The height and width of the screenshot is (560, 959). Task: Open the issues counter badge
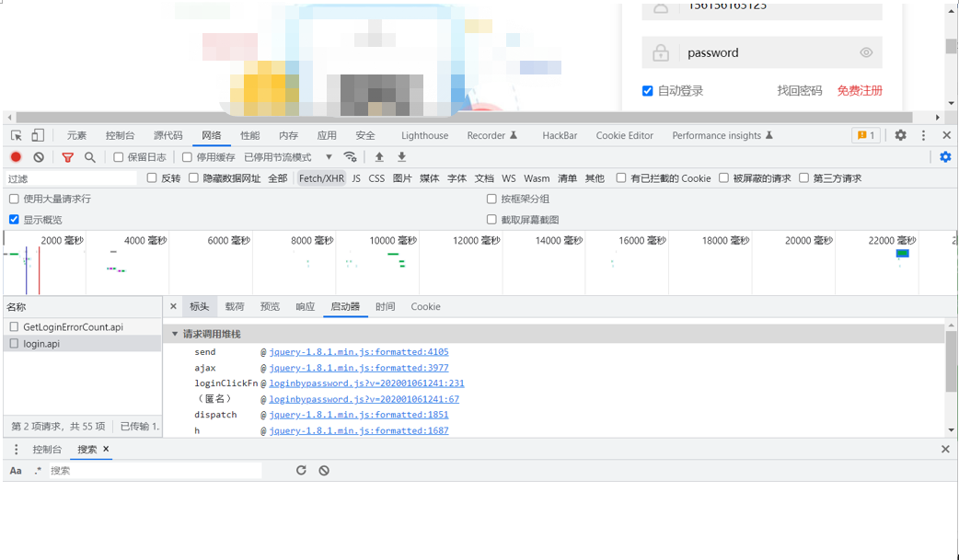[866, 135]
